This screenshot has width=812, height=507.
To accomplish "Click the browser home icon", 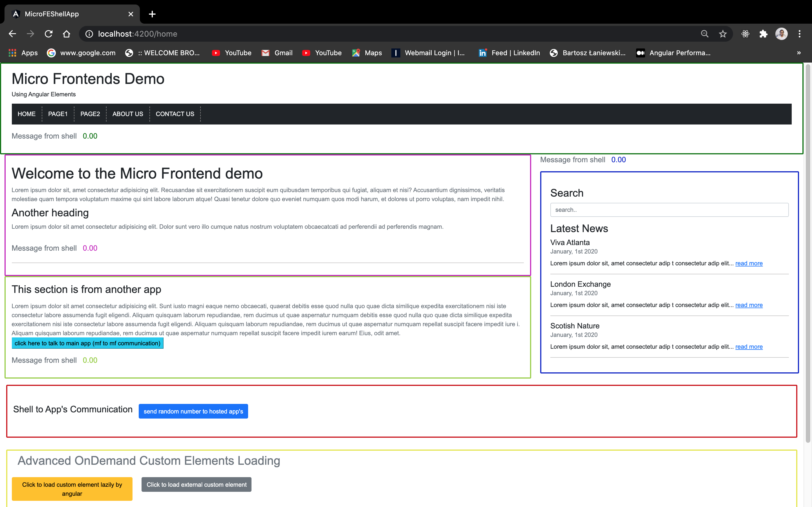I will coord(66,34).
